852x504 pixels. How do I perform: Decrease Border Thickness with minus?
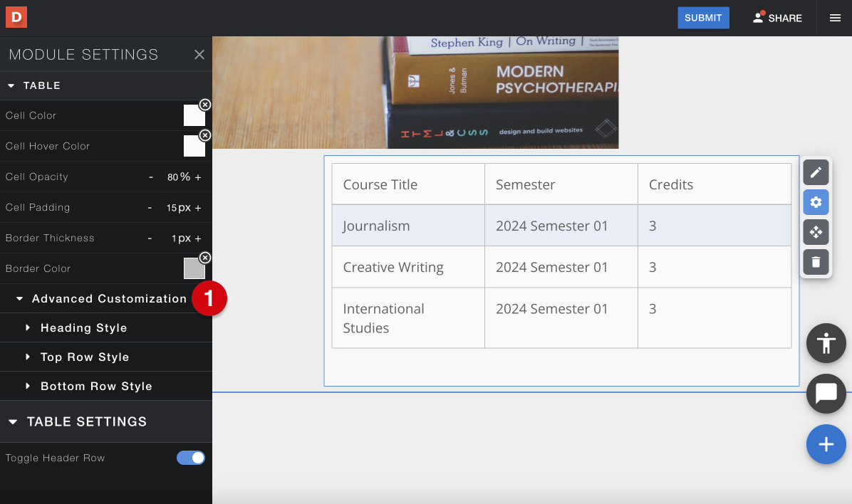150,238
